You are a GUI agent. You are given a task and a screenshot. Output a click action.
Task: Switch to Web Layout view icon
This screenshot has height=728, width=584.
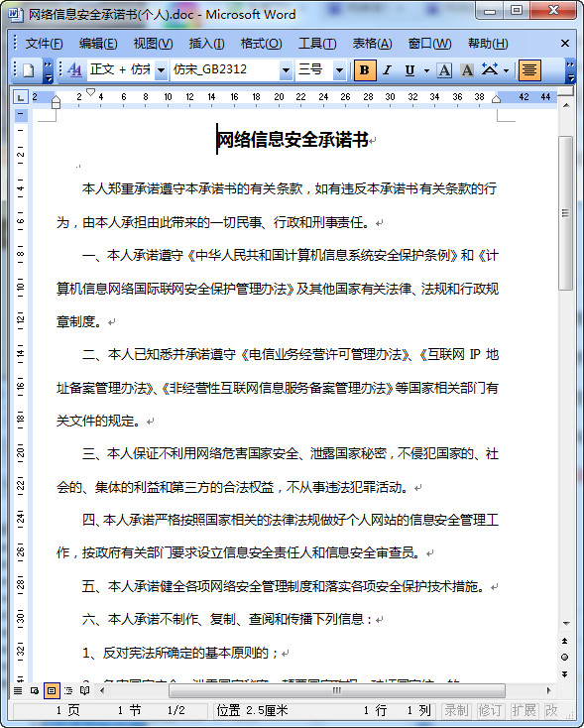click(35, 691)
